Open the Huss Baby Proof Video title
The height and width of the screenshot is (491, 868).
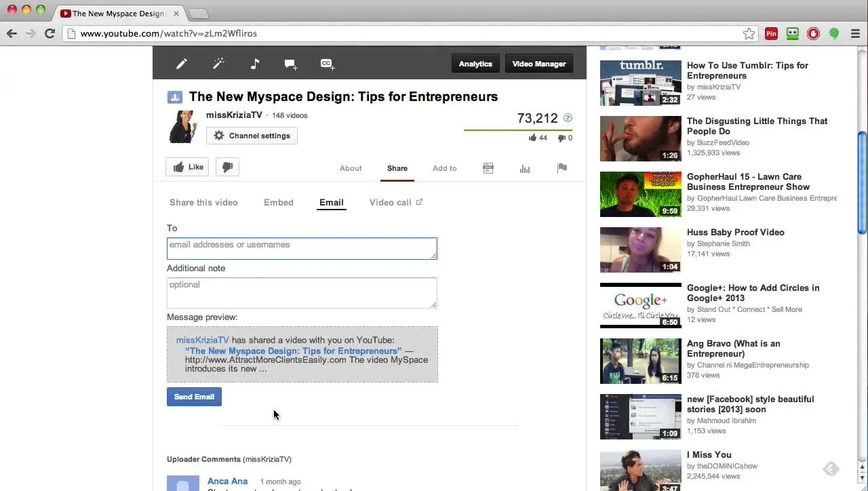tap(736, 232)
